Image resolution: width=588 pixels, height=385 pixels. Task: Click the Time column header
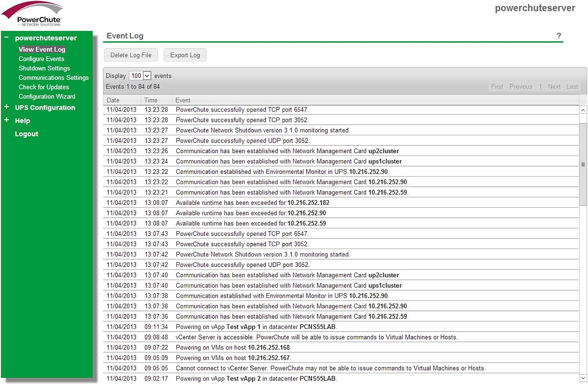[156, 100]
